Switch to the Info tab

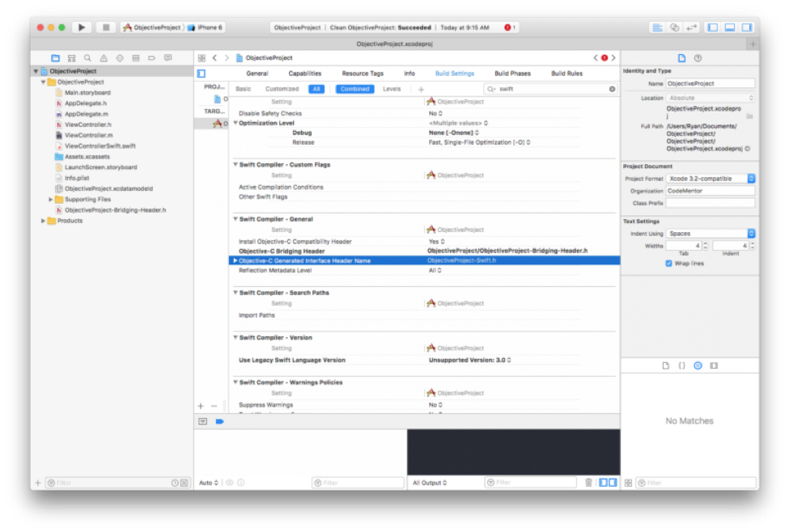point(409,74)
